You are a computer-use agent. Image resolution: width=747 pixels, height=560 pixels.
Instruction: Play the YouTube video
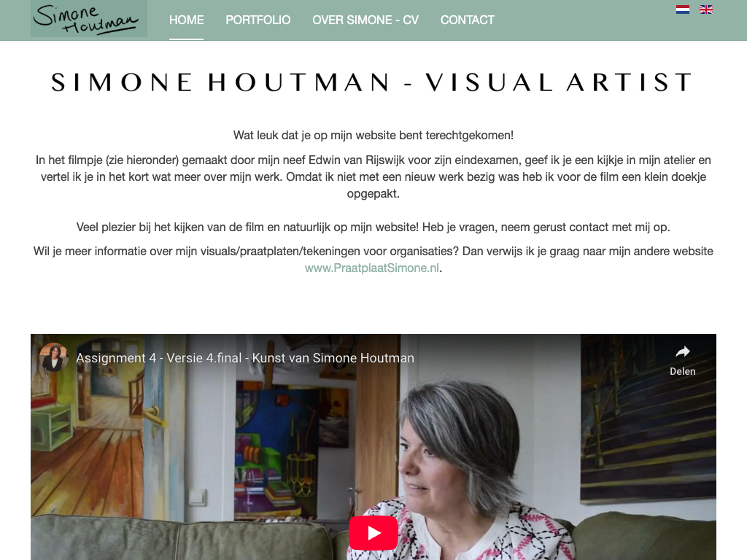373,533
